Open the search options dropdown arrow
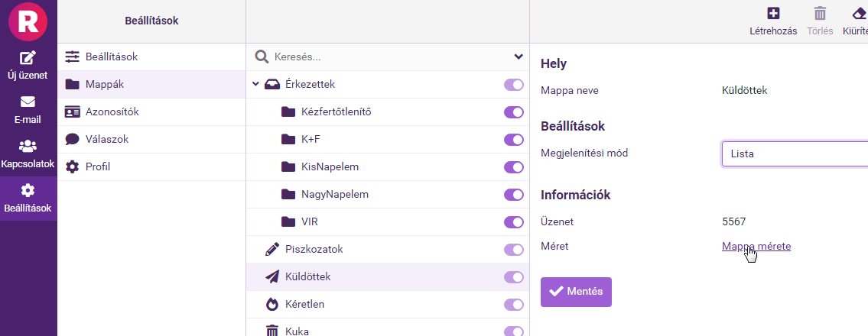Image resolution: width=868 pixels, height=336 pixels. 519,57
